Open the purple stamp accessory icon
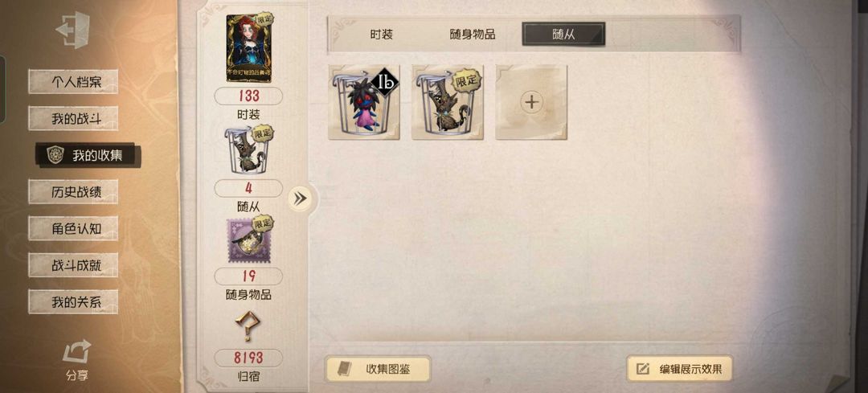 coord(248,239)
